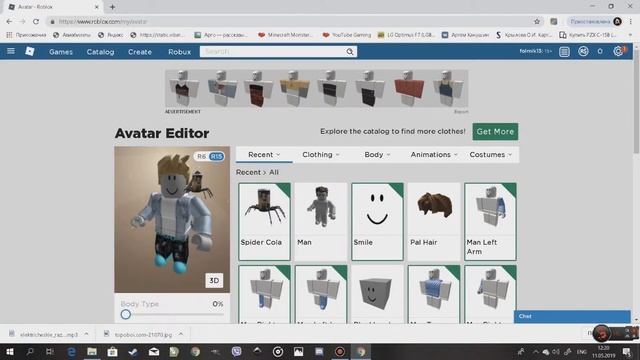Click the avatar preview image
The width and height of the screenshot is (640, 360).
pos(172,219)
